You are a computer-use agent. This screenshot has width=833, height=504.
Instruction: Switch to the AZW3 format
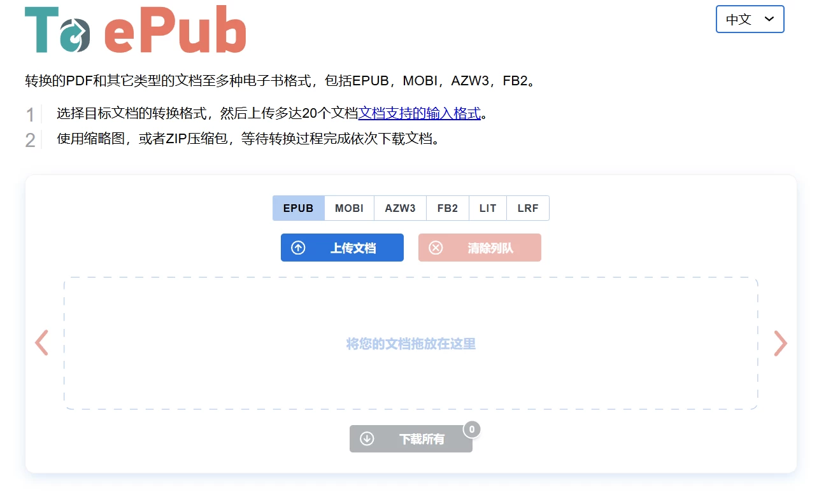[399, 208]
